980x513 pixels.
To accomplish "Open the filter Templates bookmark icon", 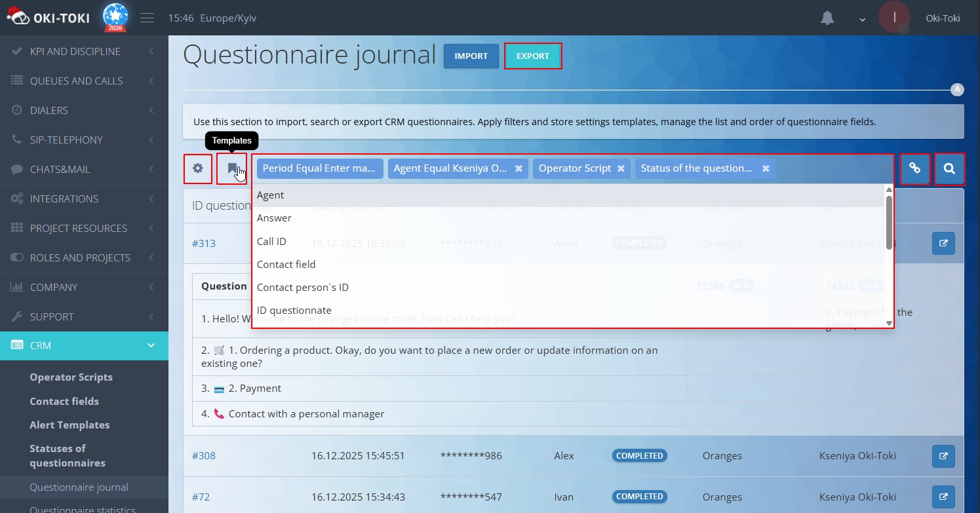I will pyautogui.click(x=232, y=168).
